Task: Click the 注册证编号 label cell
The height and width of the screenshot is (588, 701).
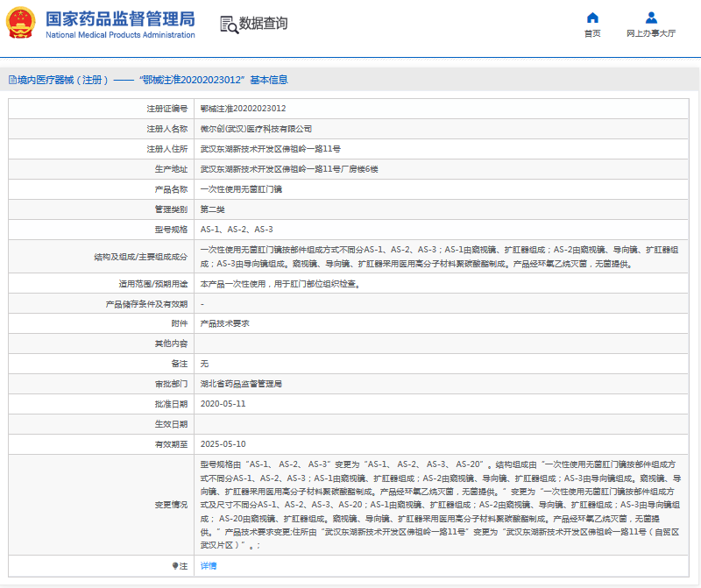Action: click(101, 109)
